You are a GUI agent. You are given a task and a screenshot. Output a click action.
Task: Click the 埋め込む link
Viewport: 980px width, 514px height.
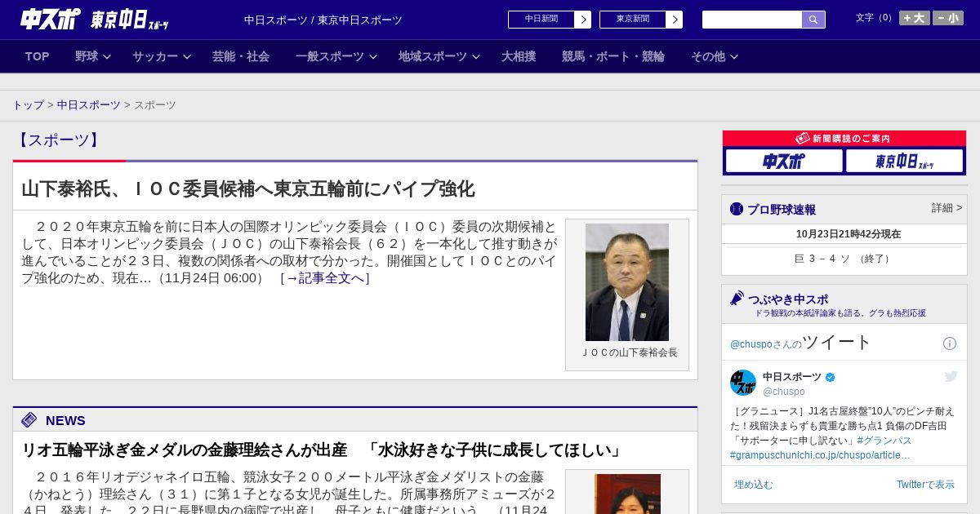coord(753,485)
